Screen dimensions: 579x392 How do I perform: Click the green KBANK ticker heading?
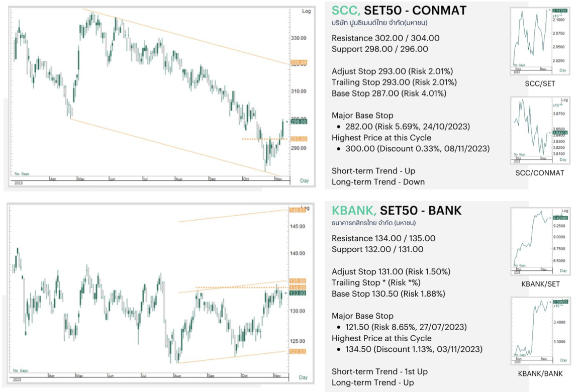354,211
